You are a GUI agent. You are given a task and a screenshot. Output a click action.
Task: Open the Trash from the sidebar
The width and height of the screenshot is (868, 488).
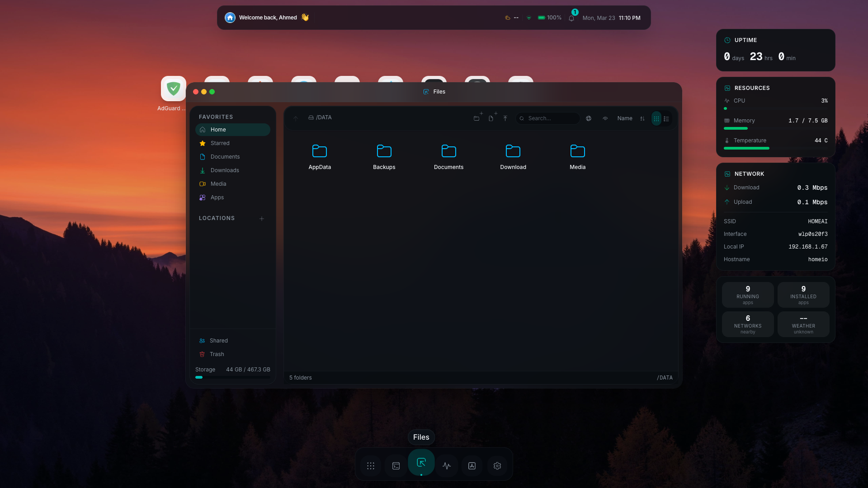click(x=217, y=354)
